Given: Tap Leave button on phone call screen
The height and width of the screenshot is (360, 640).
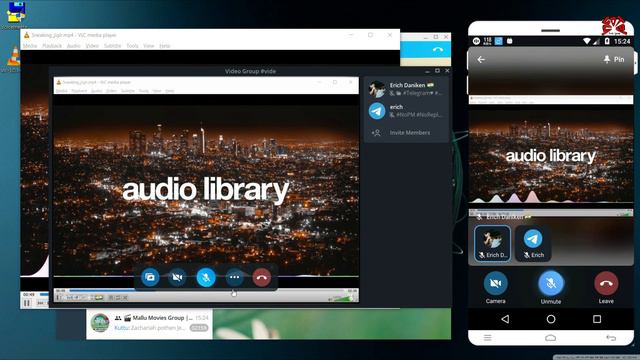Looking at the screenshot, I should click(606, 287).
